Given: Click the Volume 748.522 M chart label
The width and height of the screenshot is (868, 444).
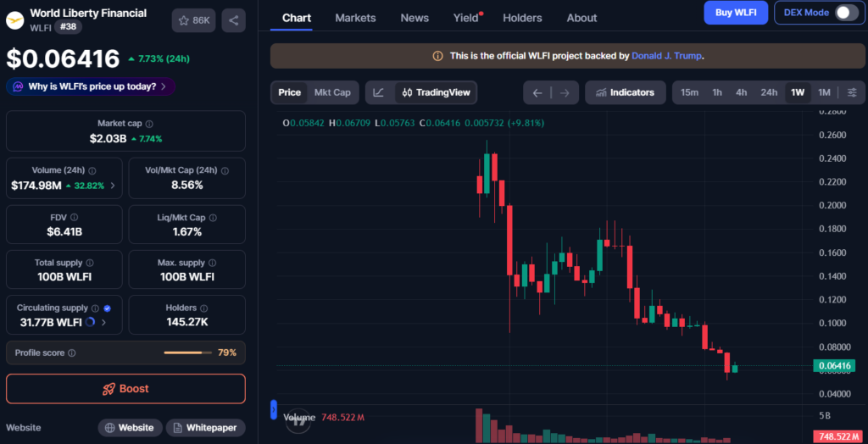Looking at the screenshot, I should tap(323, 417).
